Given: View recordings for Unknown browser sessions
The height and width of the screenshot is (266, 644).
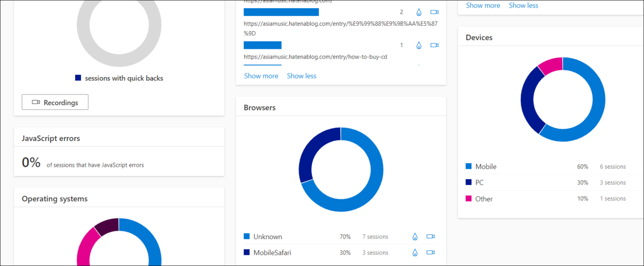Looking at the screenshot, I should (430, 237).
